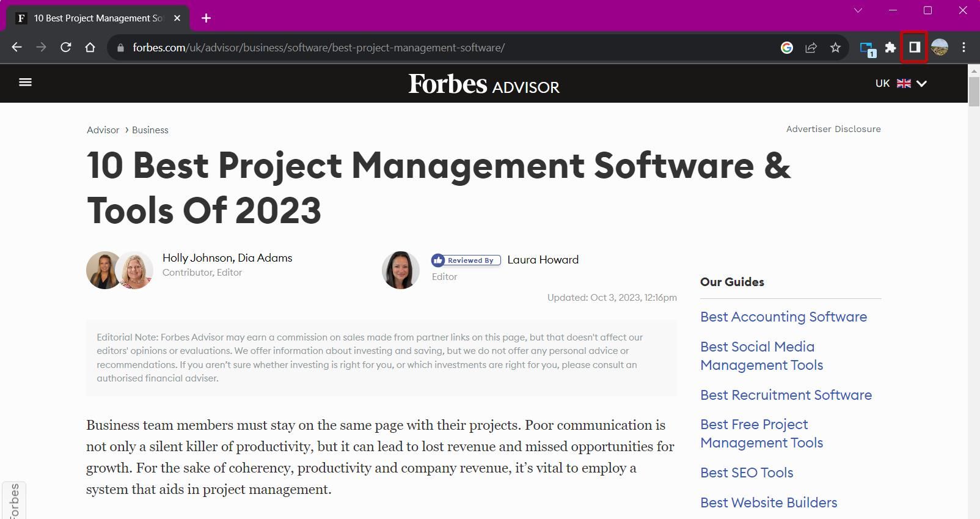Click the page vertical scrollbar thumb
980x519 pixels.
point(973,92)
